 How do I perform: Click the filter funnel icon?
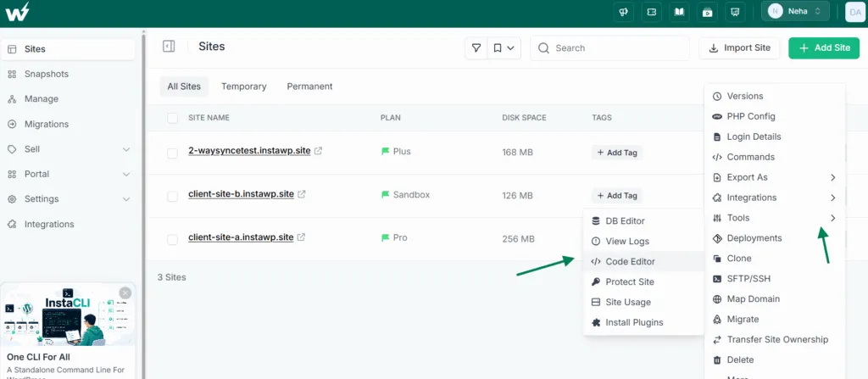coord(476,48)
